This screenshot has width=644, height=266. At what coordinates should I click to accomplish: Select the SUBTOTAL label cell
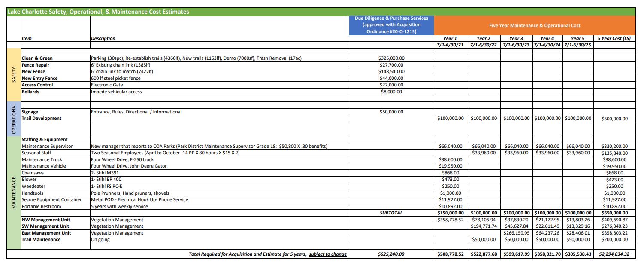click(391, 213)
